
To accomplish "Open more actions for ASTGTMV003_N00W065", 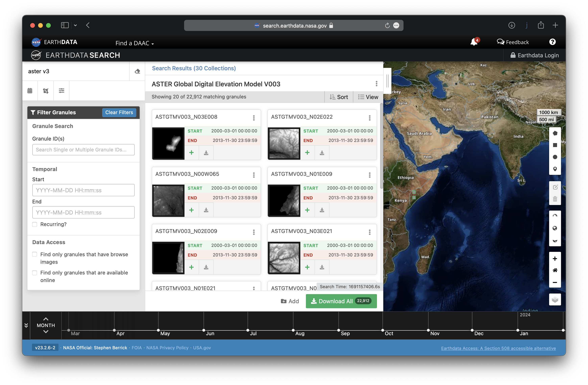I will [x=254, y=175].
